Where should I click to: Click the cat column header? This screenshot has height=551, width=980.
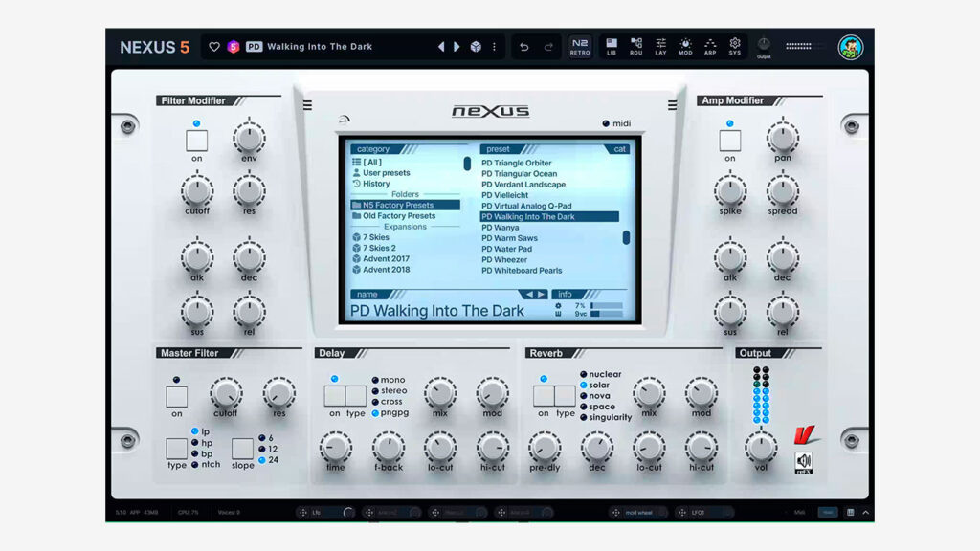click(619, 149)
